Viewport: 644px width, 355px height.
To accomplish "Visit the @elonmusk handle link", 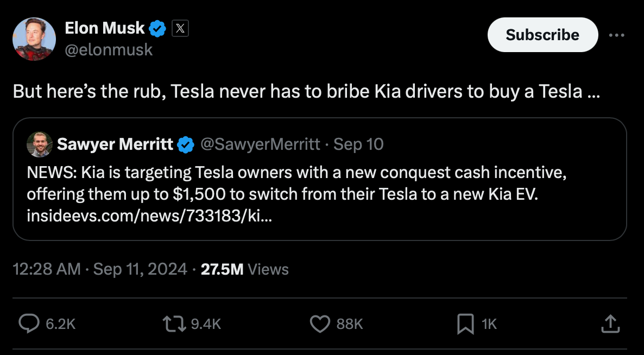I will click(109, 50).
